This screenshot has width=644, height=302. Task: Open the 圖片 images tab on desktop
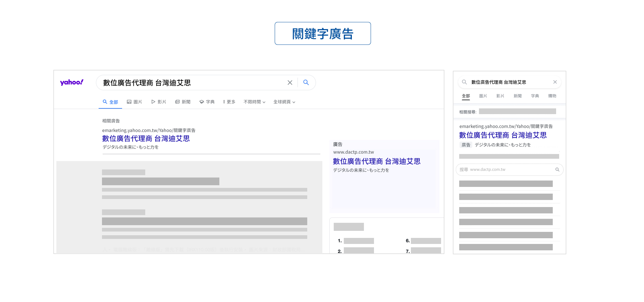coord(135,102)
